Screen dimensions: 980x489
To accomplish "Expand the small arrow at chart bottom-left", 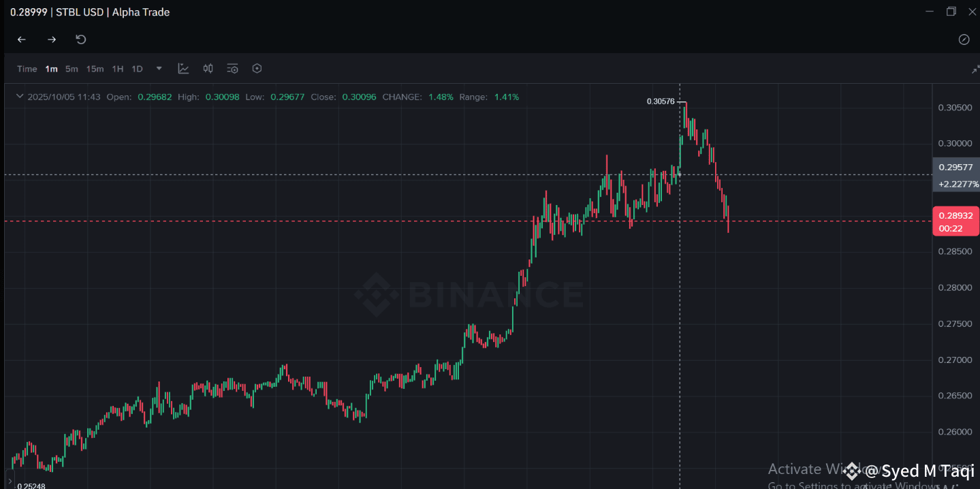I will pyautogui.click(x=10, y=481).
